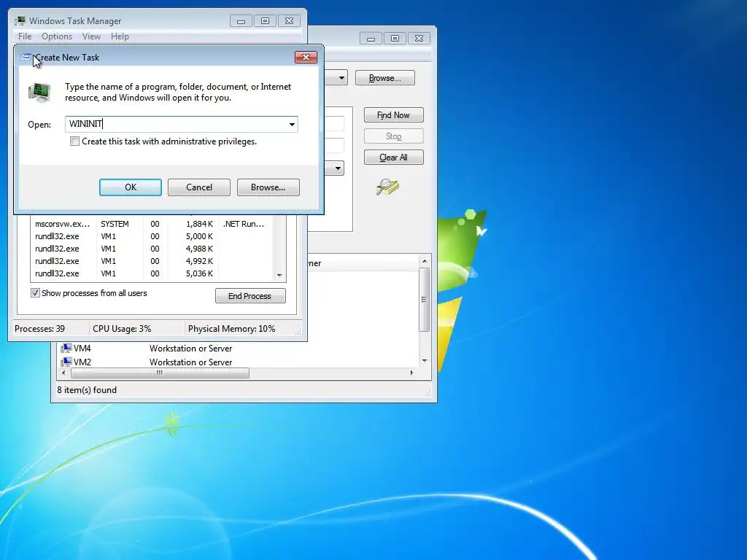Close the Create New Task dialog
The height and width of the screenshot is (560, 747).
pos(306,57)
